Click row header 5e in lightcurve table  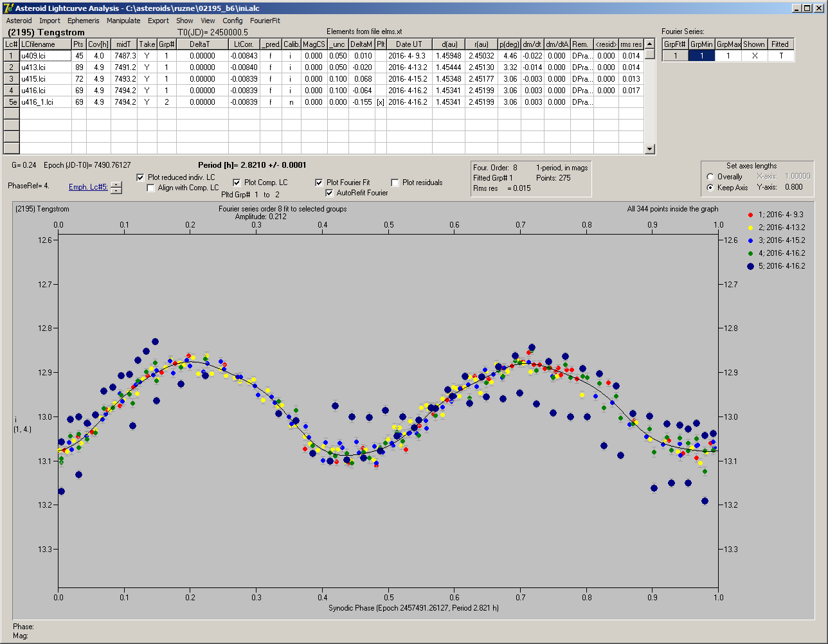[x=12, y=102]
